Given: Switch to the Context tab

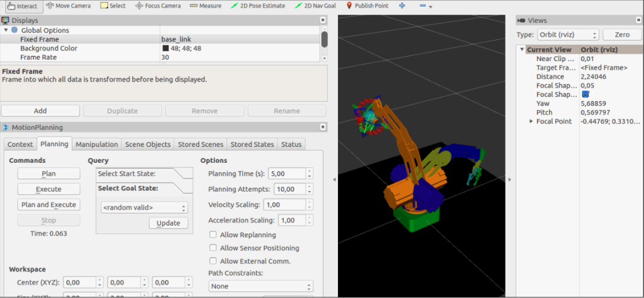Looking at the screenshot, I should pos(20,144).
